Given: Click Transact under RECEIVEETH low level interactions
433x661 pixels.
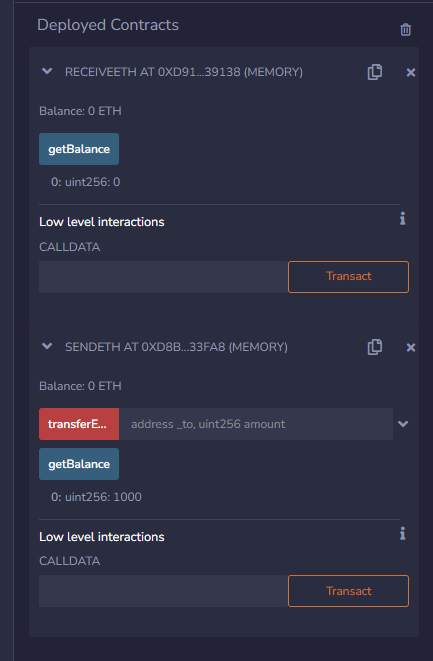Looking at the screenshot, I should (349, 277).
